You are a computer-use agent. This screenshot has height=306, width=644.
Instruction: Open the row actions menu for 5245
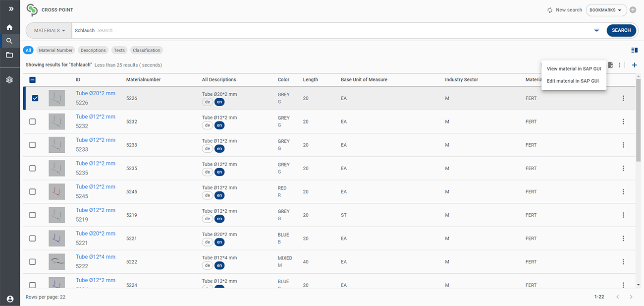point(623,191)
